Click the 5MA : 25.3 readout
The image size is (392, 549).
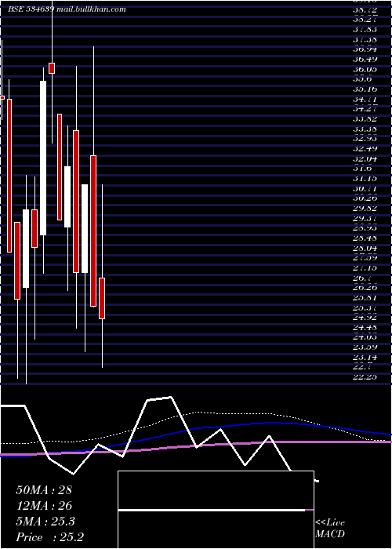click(45, 522)
